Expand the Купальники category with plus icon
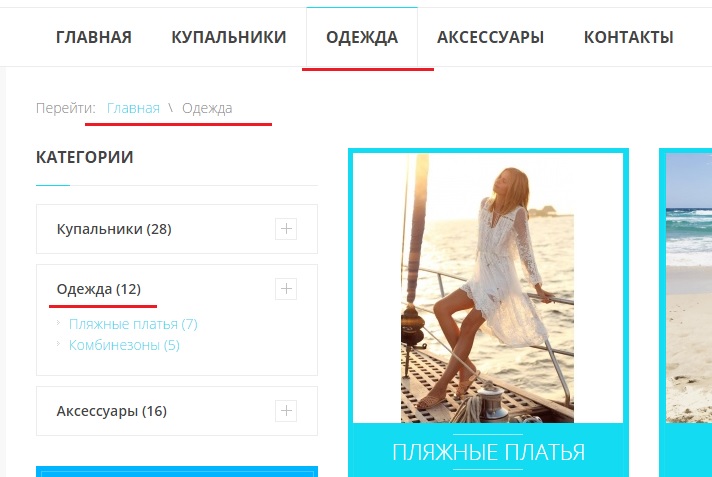The width and height of the screenshot is (712, 477). coord(286,229)
